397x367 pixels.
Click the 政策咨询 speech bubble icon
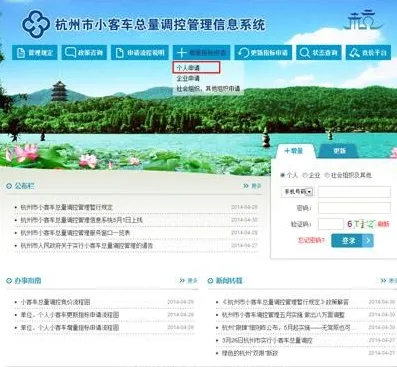coord(70,53)
